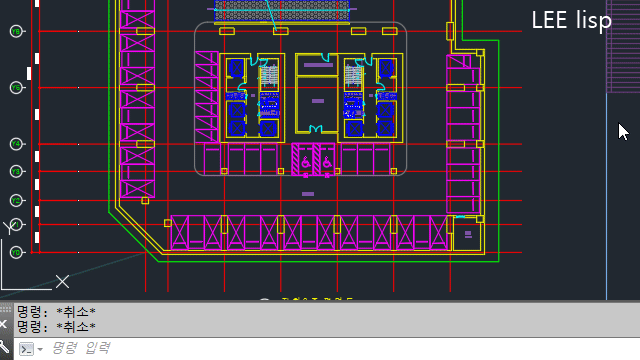This screenshot has width=640, height=360.
Task: Grab the command line grip handle
Action: click(x=6, y=308)
